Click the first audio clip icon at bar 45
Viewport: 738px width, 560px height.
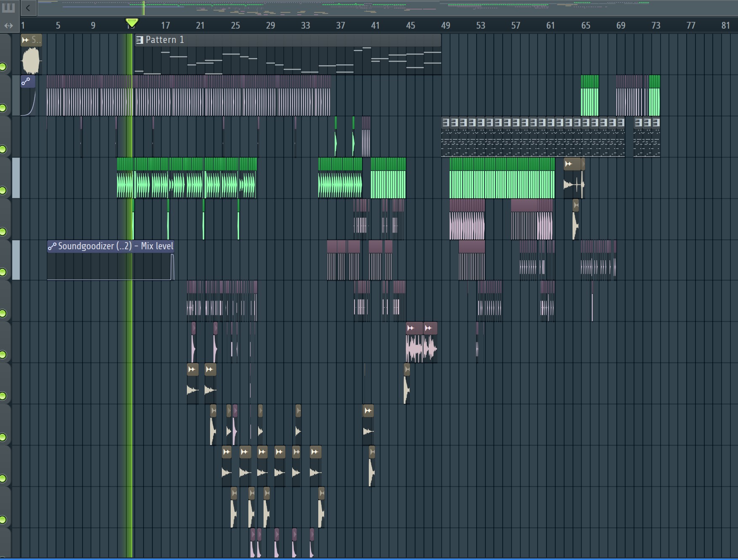[411, 328]
